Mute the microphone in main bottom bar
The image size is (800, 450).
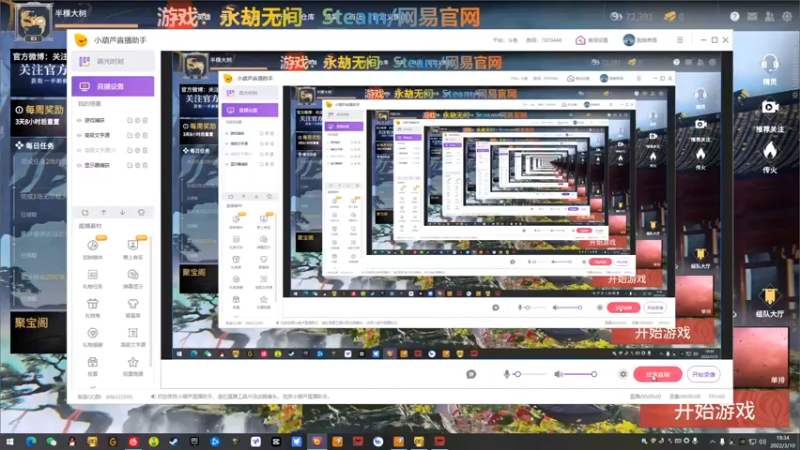507,374
